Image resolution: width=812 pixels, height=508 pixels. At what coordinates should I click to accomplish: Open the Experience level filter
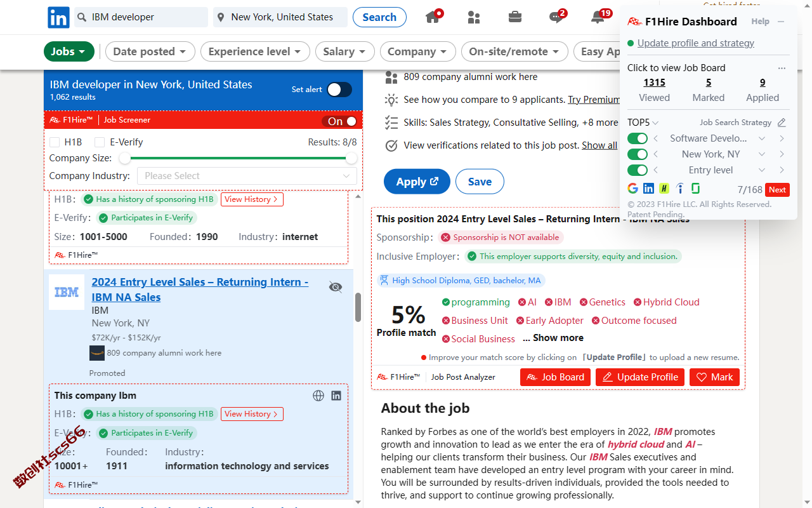point(255,51)
